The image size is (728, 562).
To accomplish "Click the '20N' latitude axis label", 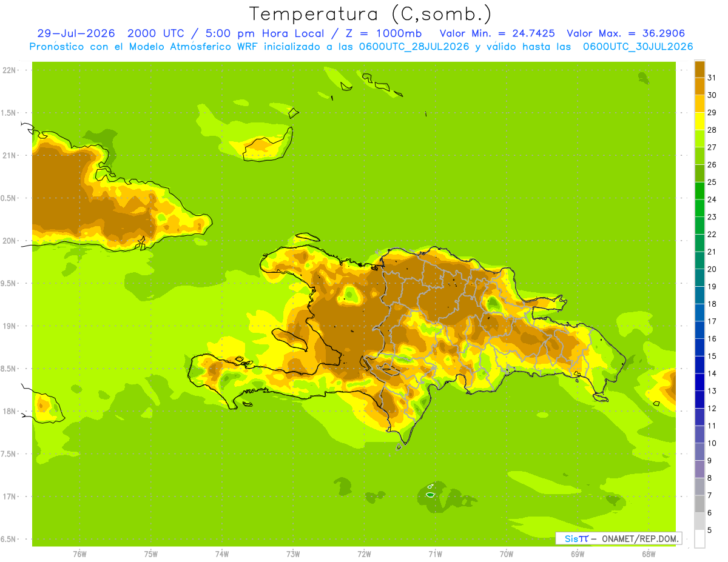I will [x=8, y=241].
